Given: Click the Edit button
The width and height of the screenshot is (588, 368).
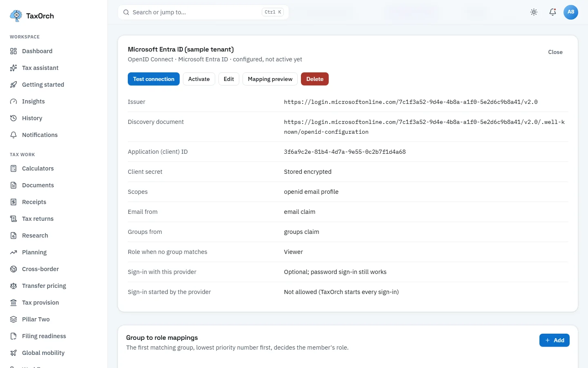Looking at the screenshot, I should [x=229, y=79].
